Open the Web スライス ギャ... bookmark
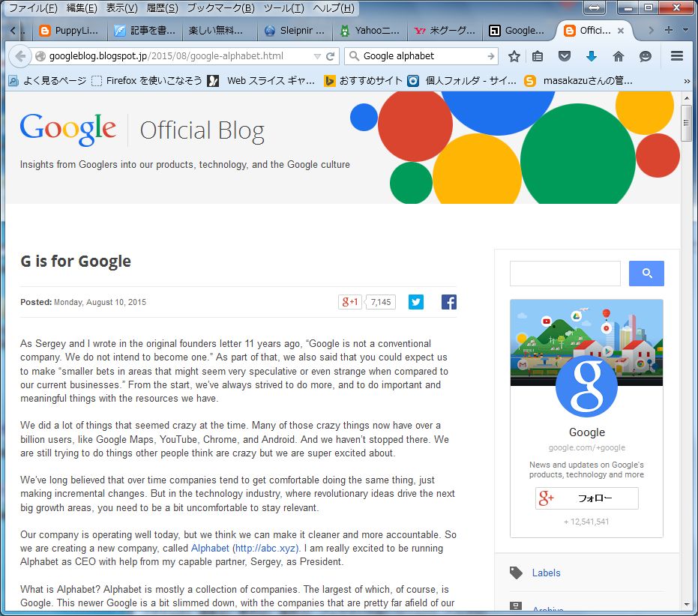This screenshot has width=698, height=616. (x=262, y=81)
